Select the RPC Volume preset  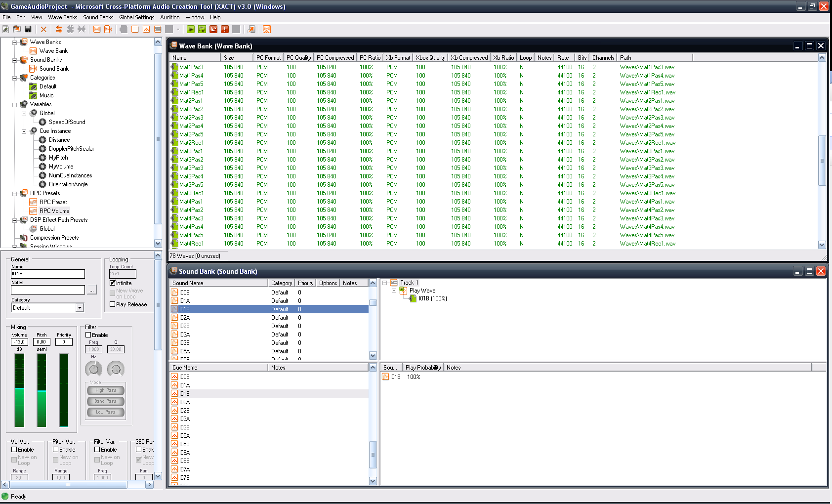tap(54, 211)
